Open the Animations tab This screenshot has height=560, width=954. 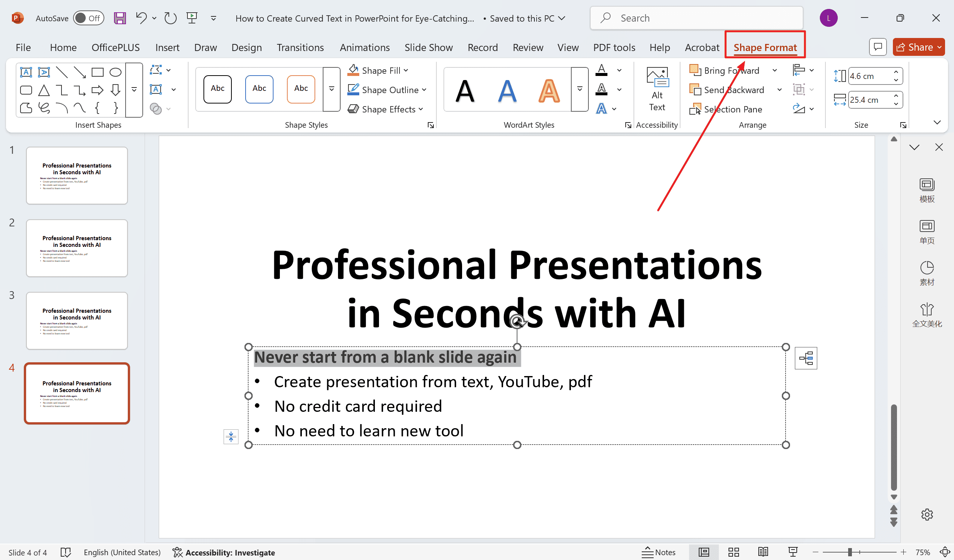click(x=364, y=48)
